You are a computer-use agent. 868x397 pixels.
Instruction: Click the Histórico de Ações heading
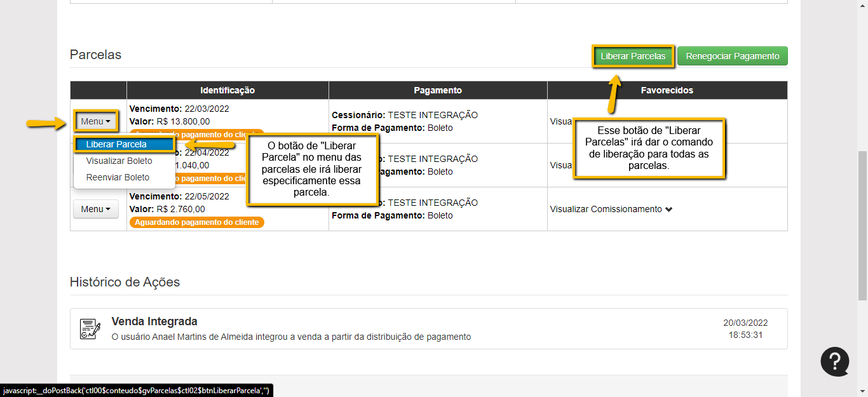[125, 282]
